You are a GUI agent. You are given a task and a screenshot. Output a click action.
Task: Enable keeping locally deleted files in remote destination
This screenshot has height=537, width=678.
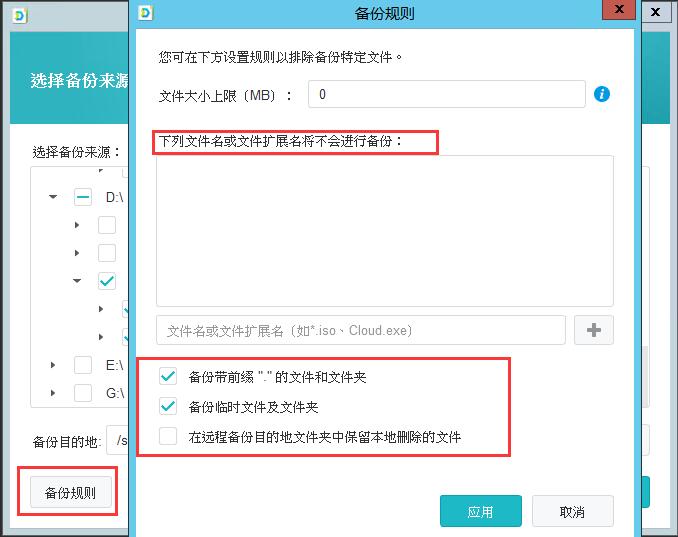tap(168, 437)
